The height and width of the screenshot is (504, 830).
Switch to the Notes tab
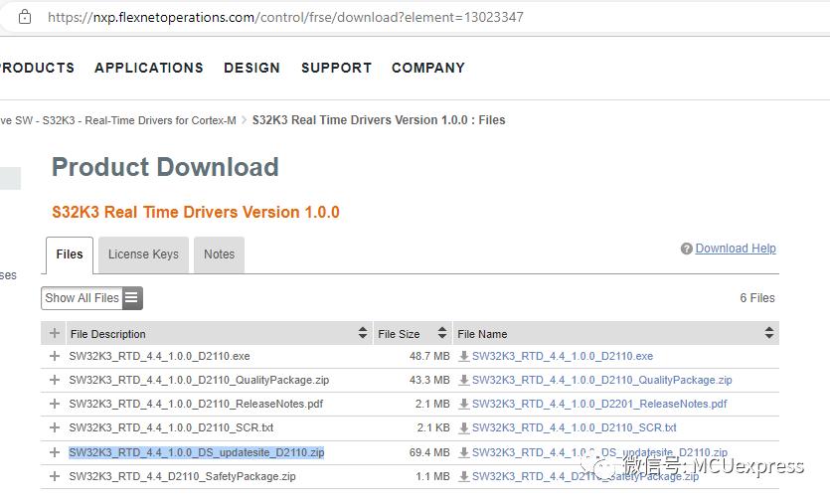(x=219, y=254)
